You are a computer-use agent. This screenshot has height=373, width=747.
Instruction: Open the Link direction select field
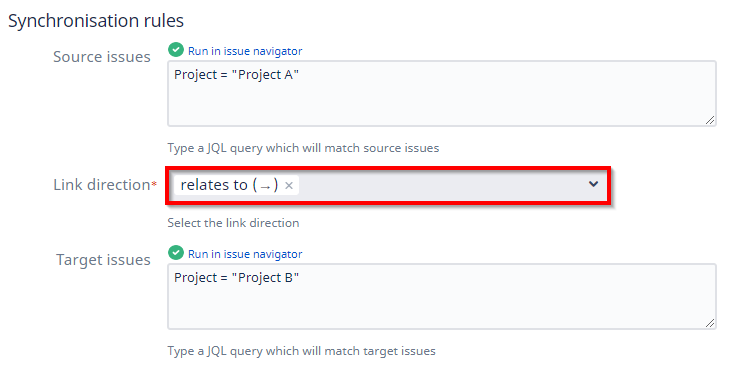[x=388, y=185]
